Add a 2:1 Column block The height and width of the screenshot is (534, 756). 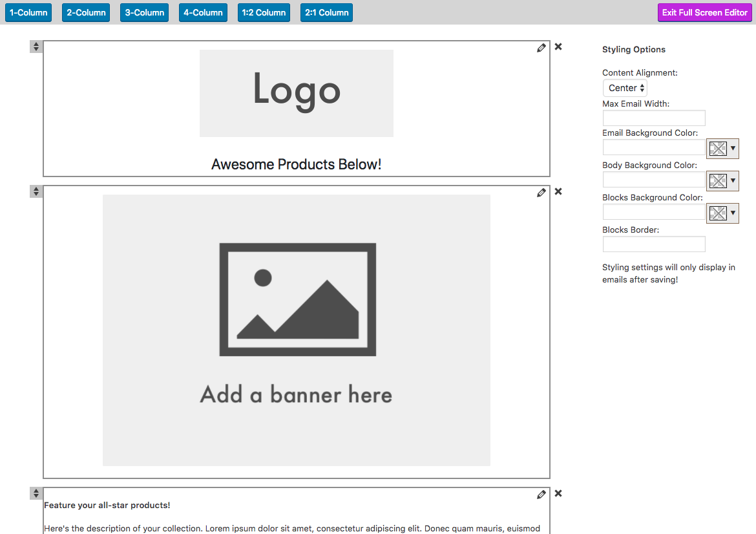pos(326,12)
